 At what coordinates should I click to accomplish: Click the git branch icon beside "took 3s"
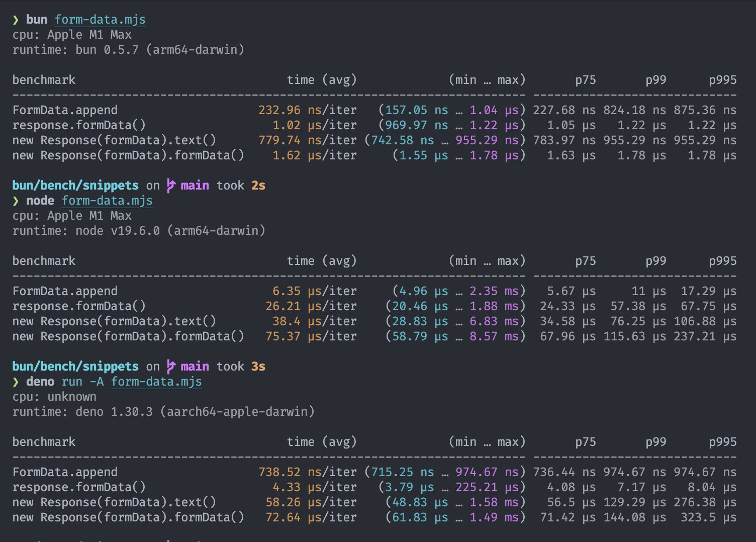(x=171, y=367)
